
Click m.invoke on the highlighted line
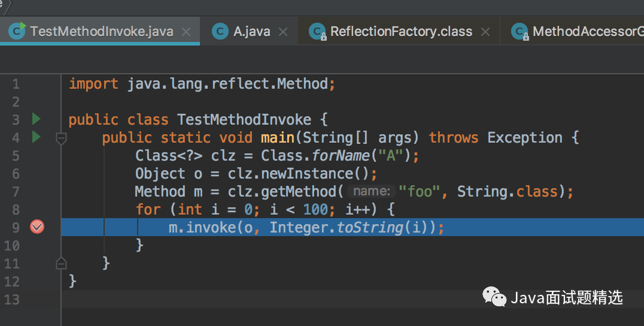[202, 227]
